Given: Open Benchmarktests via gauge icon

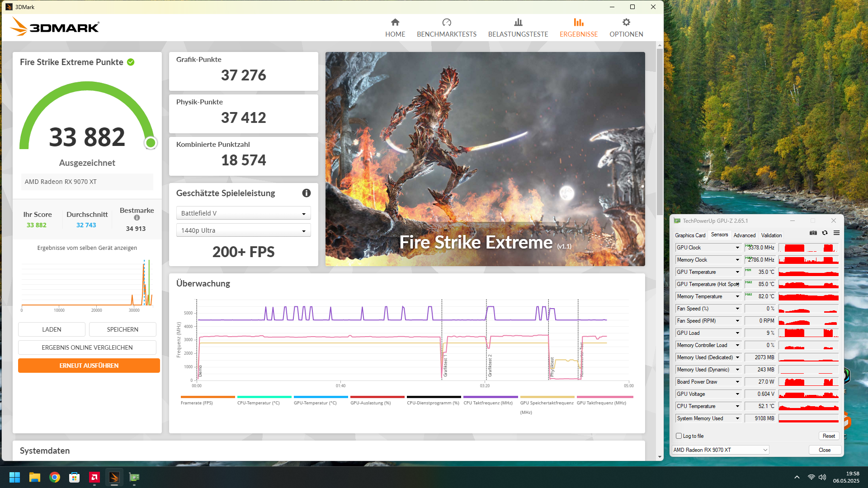Looking at the screenshot, I should 446,22.
